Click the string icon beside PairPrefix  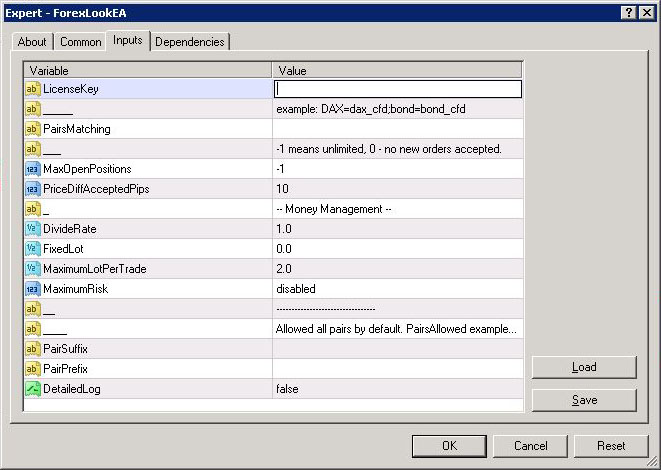coord(33,369)
